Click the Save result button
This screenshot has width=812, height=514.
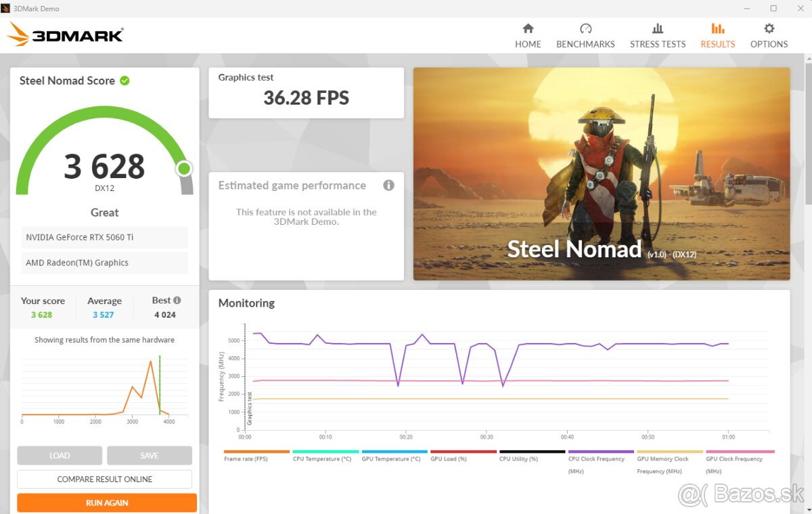(x=150, y=456)
